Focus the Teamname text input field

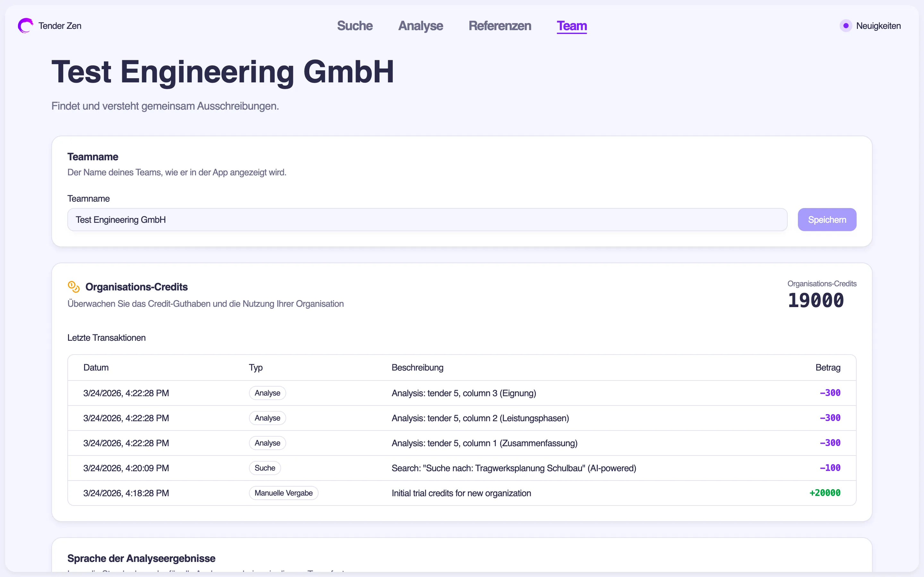click(x=427, y=220)
